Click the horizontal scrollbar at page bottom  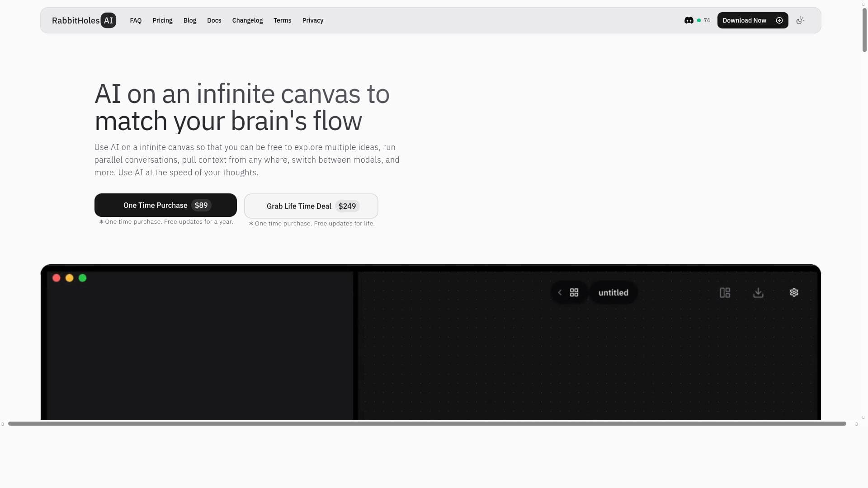[x=427, y=424]
